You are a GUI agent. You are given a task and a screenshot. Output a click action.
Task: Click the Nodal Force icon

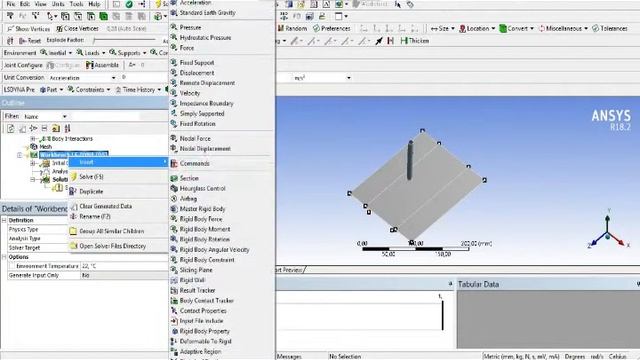(174, 138)
